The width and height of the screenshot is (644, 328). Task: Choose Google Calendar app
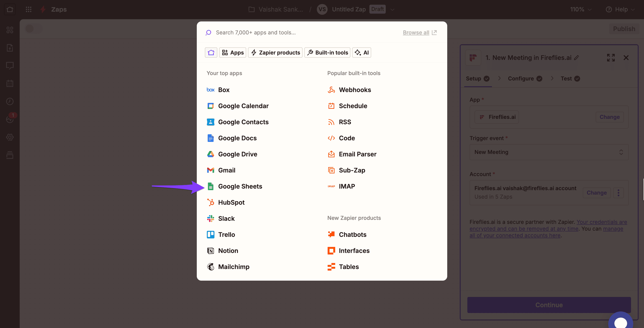pyautogui.click(x=237, y=106)
